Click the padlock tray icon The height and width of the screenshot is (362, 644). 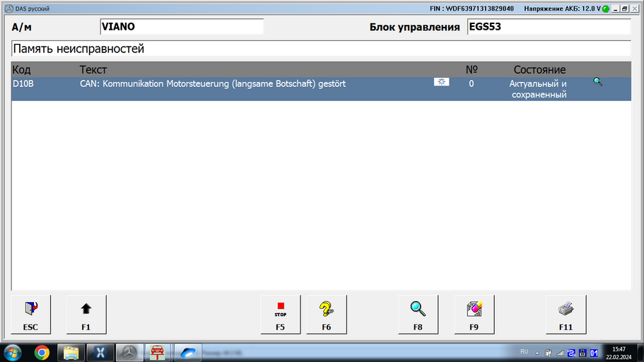pyautogui.click(x=582, y=353)
